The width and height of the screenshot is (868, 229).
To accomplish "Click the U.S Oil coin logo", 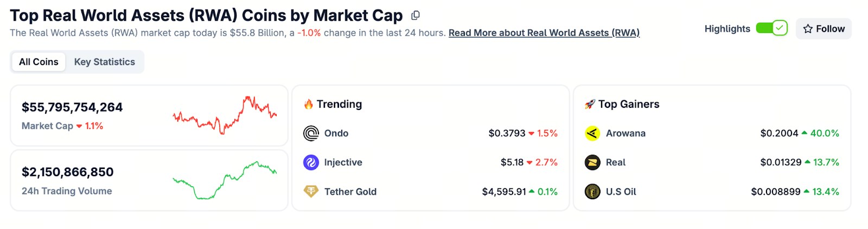I will pyautogui.click(x=592, y=192).
